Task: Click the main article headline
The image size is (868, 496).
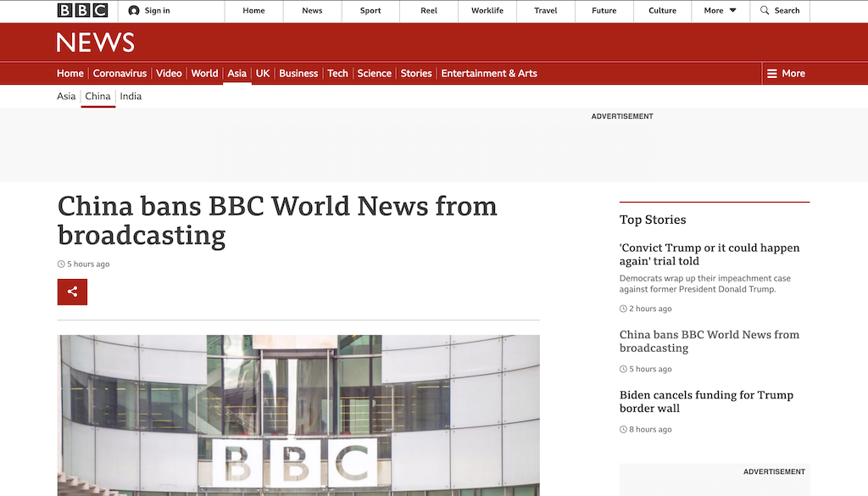Action: [x=277, y=220]
